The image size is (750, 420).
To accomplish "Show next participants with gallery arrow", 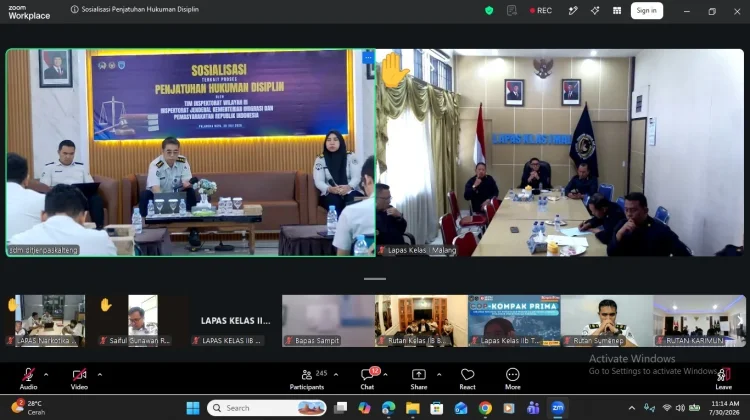I will coord(739,321).
